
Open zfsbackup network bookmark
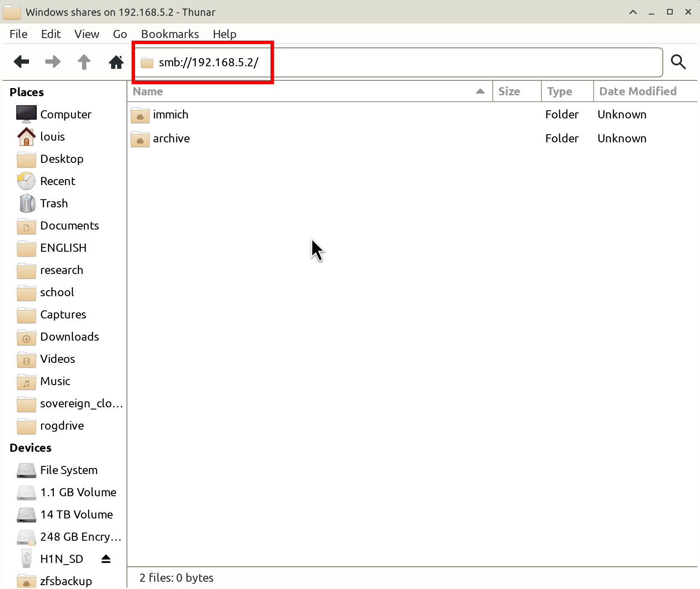(64, 581)
